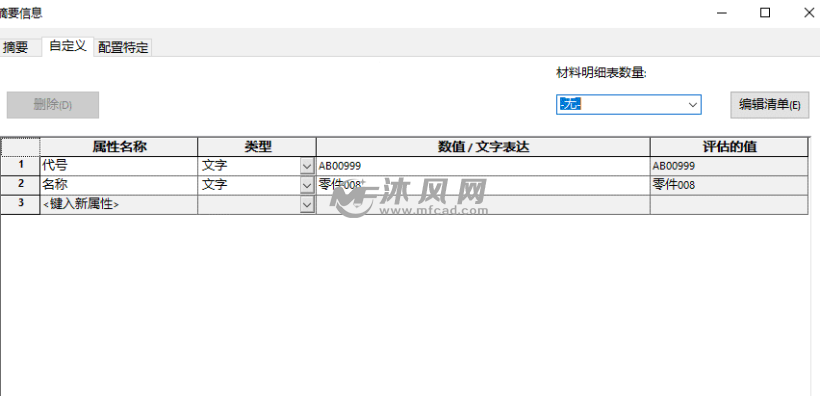820x396 pixels.
Task: Select the 自定义 tab
Action: coord(67,46)
